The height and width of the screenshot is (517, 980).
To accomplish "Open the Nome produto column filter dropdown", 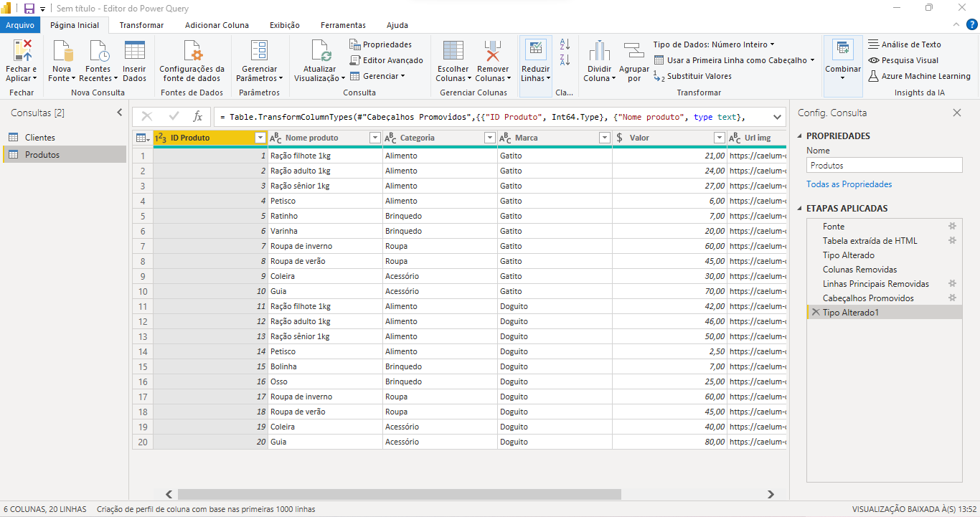I will tap(374, 138).
